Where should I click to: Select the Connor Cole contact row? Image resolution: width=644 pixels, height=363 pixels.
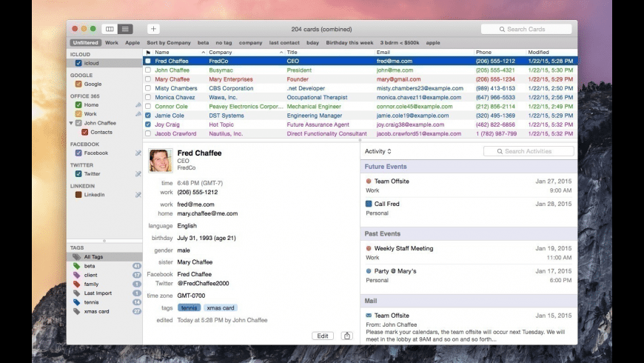pos(360,107)
